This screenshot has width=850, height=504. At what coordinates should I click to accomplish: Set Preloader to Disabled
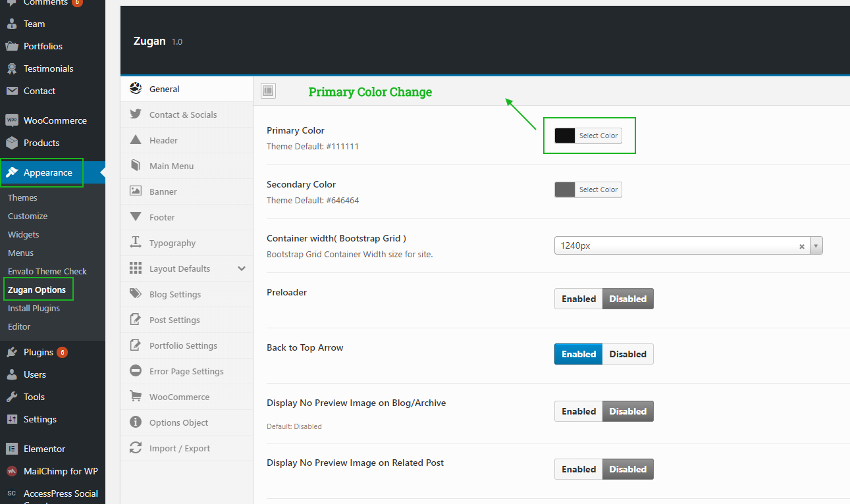click(x=628, y=299)
